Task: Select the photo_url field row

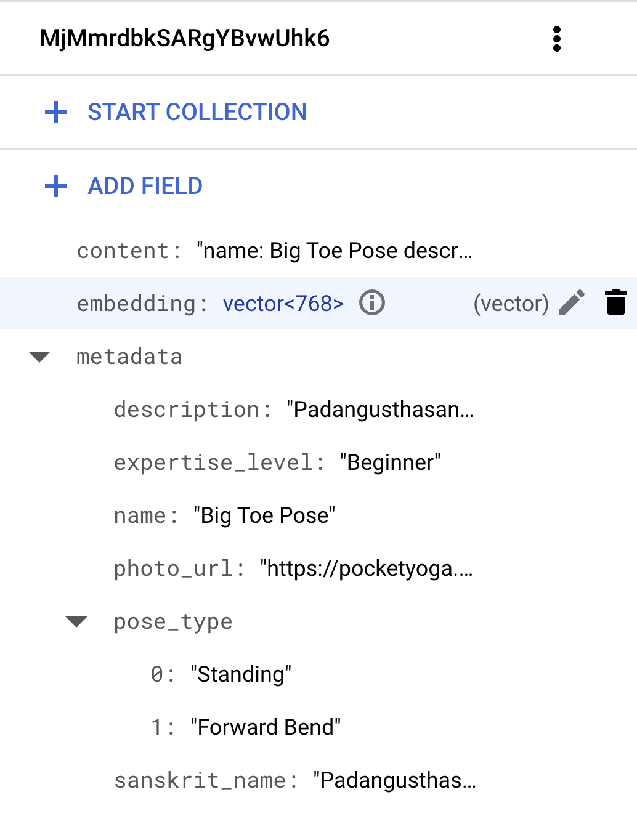Action: pos(293,568)
